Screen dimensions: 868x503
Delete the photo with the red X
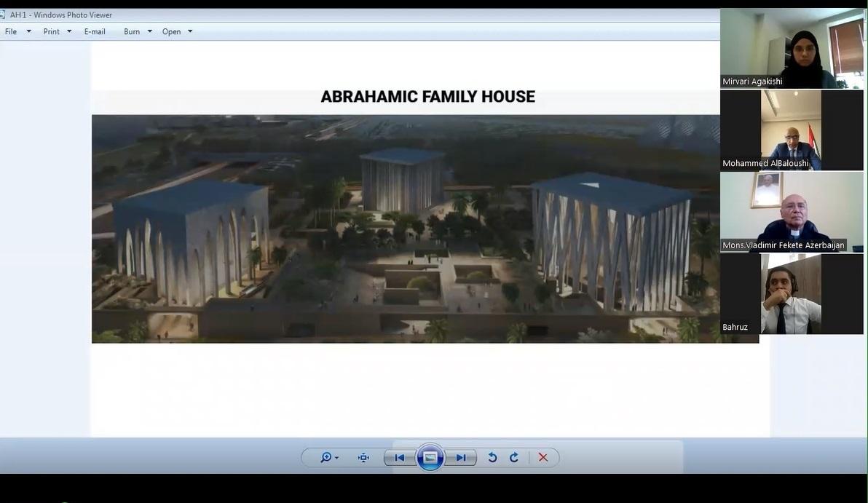[543, 458]
